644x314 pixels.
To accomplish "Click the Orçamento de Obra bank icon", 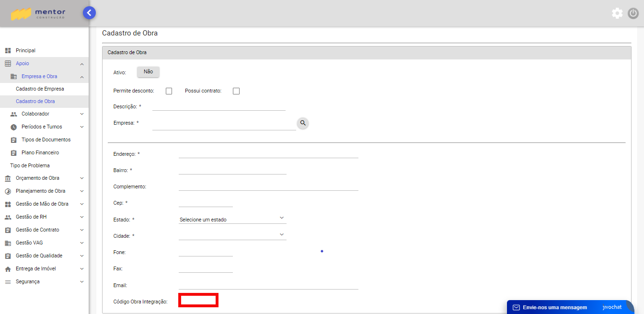I will 8,178.
